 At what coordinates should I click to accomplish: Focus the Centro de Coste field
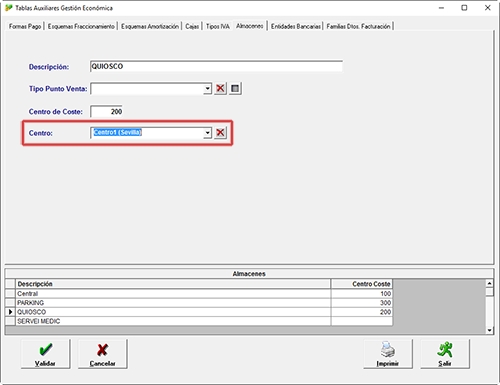coord(106,111)
